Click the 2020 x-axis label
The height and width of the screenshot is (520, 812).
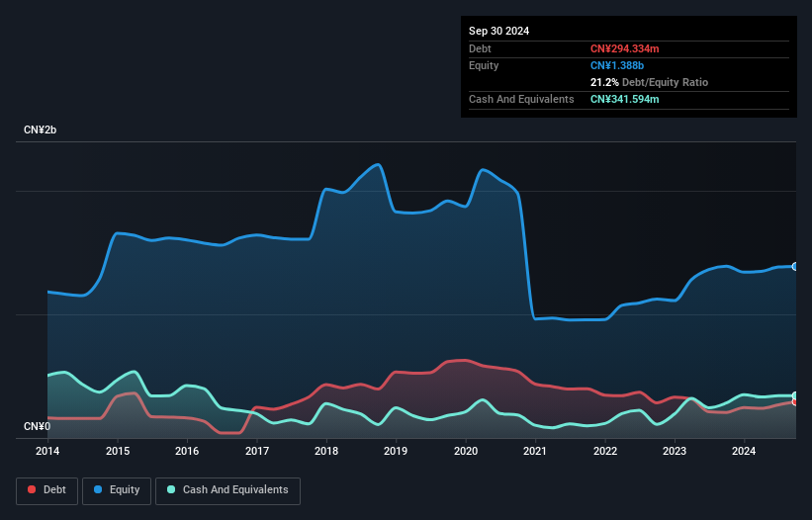click(x=466, y=451)
